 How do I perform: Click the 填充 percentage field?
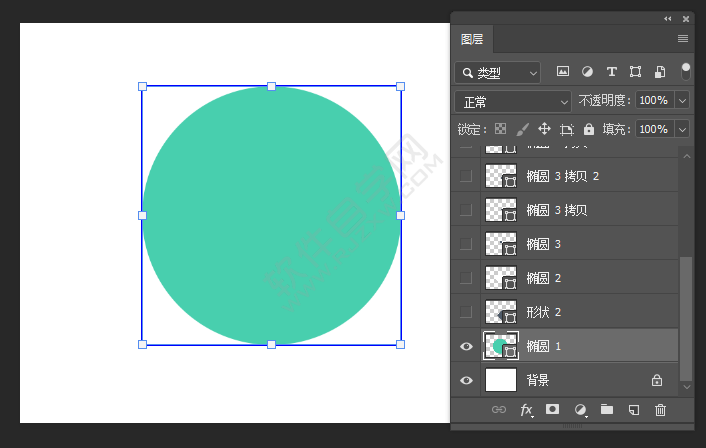(654, 129)
